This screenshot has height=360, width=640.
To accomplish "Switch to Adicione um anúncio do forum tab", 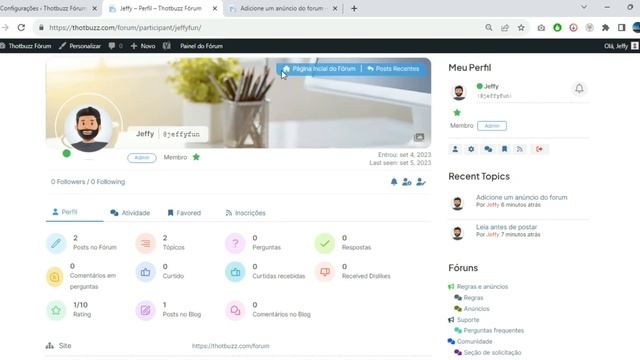I will click(x=282, y=8).
